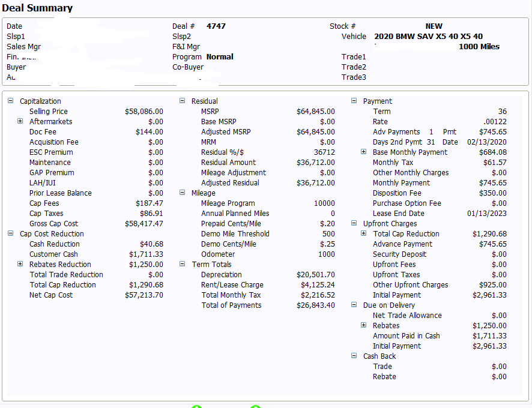Click the Rent/Lease Charge value $4,125.24
This screenshot has width=532, height=408.
(x=318, y=285)
